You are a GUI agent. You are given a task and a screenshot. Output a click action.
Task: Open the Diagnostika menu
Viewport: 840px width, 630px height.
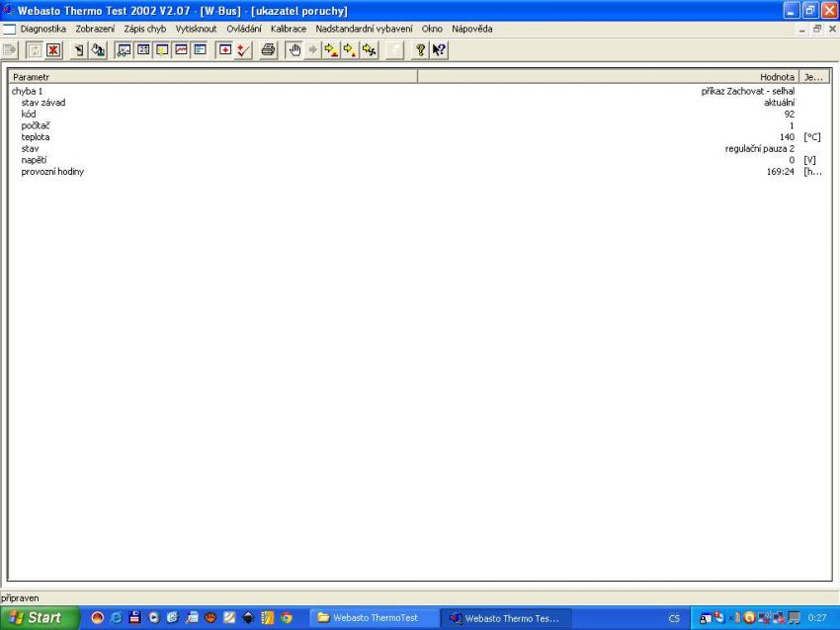43,29
